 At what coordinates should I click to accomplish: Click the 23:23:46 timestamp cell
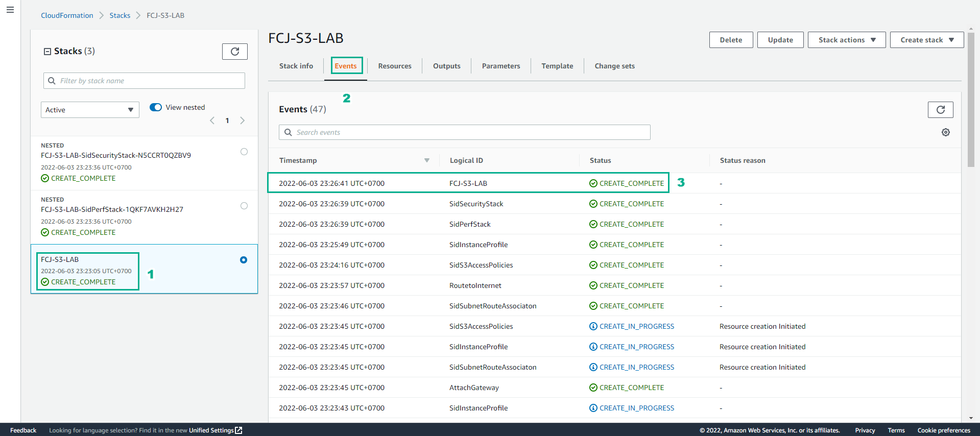[331, 306]
